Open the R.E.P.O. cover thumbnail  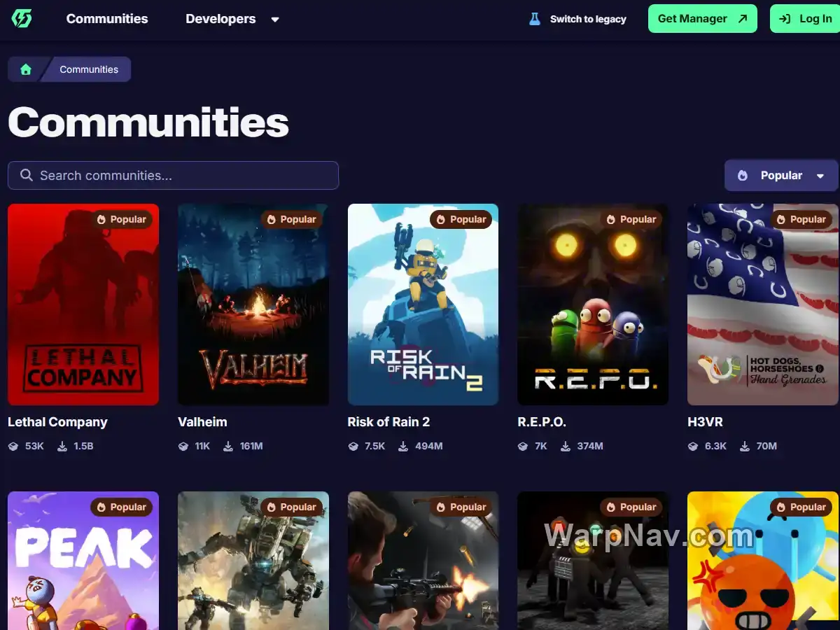click(x=593, y=304)
